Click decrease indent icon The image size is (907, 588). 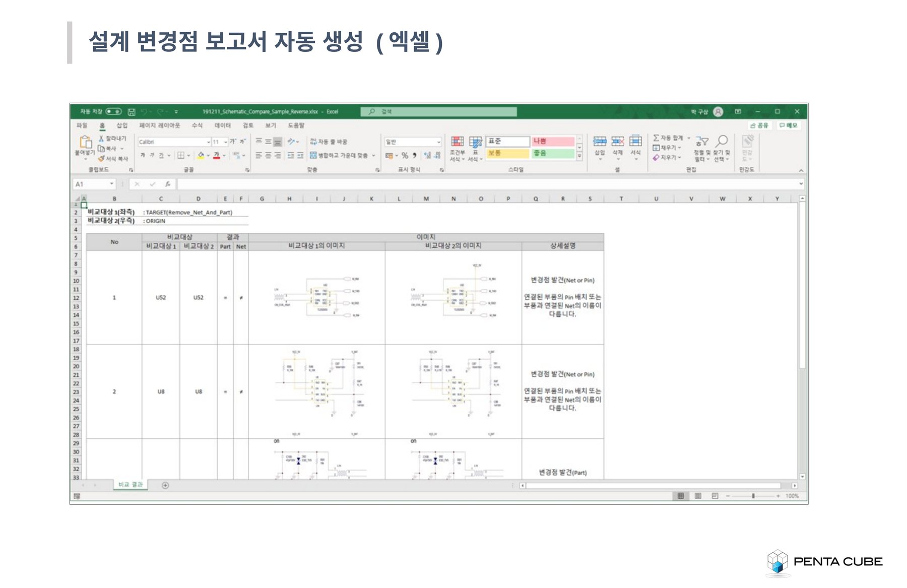click(x=291, y=155)
